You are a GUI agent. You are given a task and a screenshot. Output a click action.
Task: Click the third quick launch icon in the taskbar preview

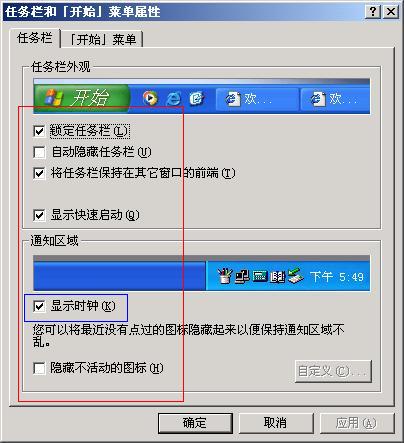pos(197,98)
